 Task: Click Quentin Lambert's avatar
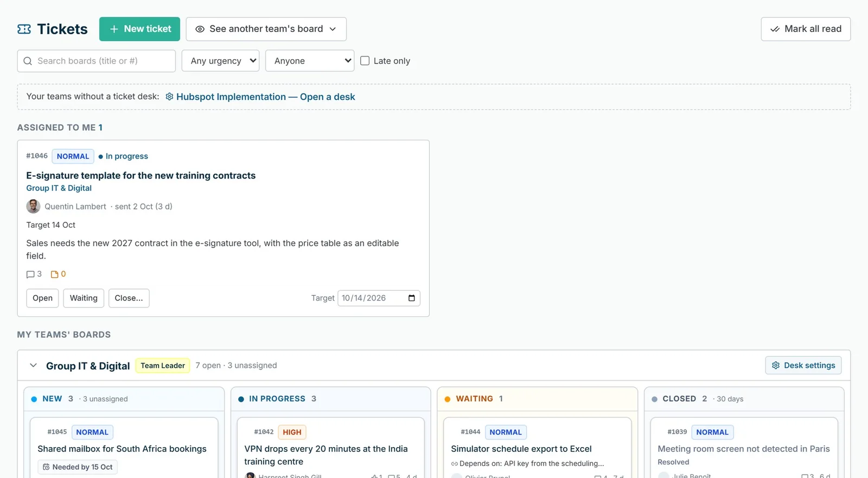[33, 206]
